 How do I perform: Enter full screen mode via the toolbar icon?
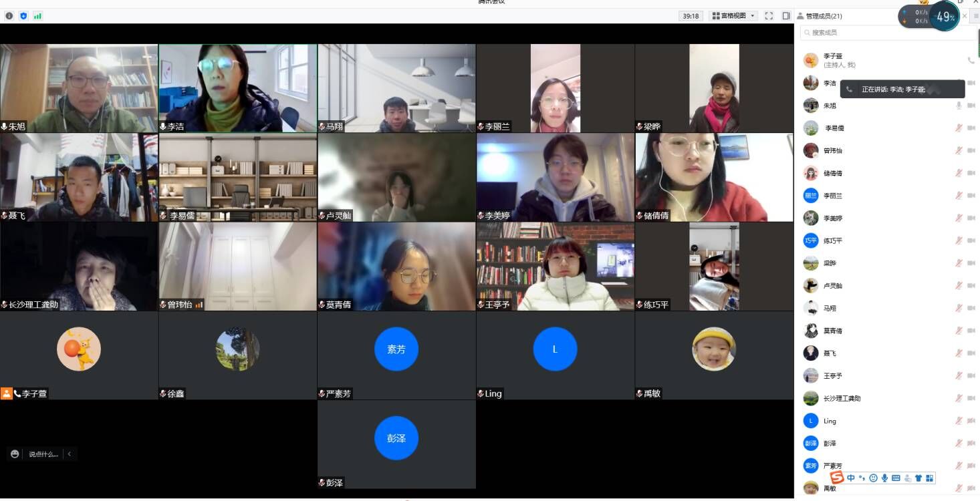click(x=769, y=16)
